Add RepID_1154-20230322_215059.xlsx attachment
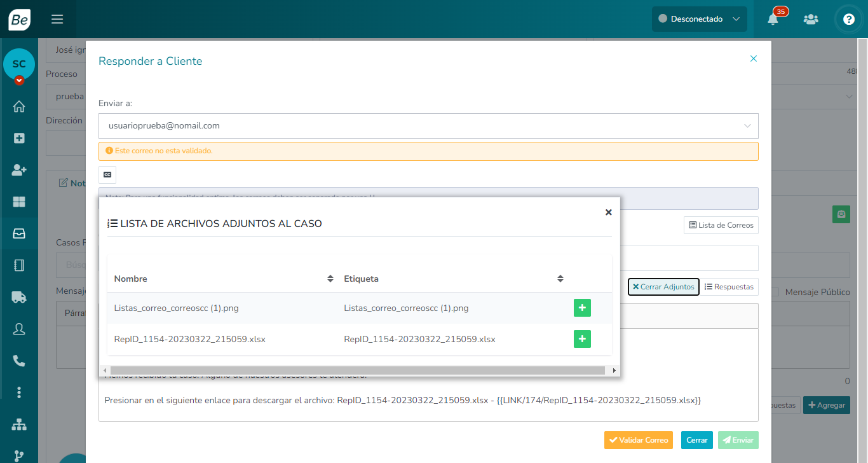868x463 pixels. (x=582, y=339)
